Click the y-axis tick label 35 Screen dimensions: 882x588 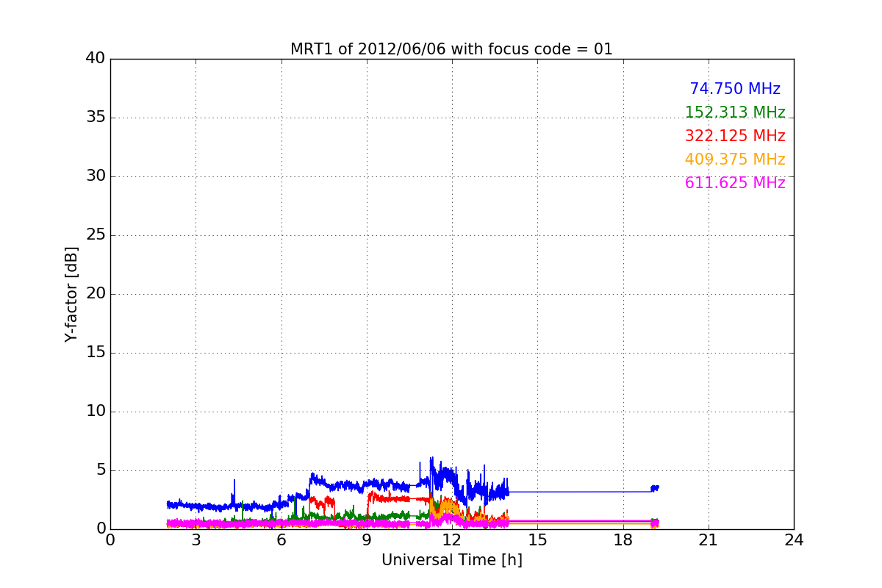coord(96,118)
